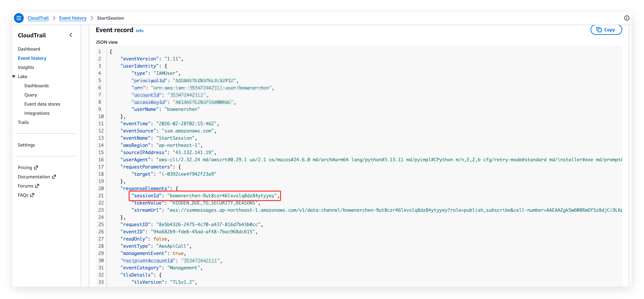This screenshot has height=299, width=644.
Task: Navigate to Event history breadcrumb
Action: tap(73, 18)
